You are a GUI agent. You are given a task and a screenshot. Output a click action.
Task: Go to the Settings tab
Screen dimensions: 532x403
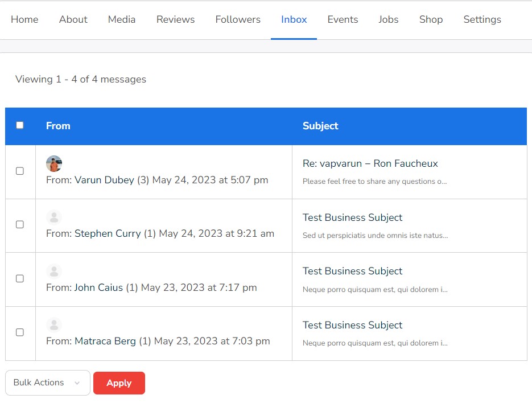click(482, 19)
